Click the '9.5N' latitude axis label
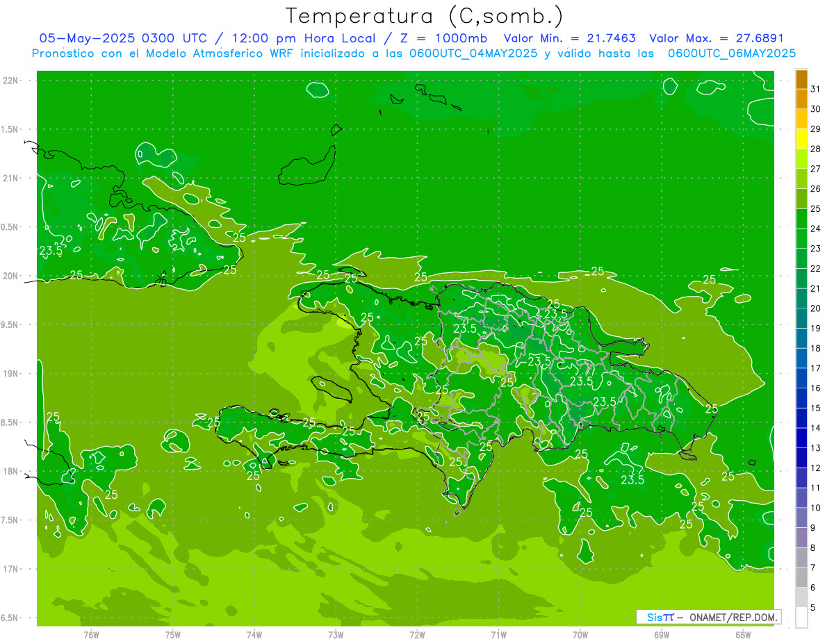The width and height of the screenshot is (834, 644). click(x=10, y=324)
